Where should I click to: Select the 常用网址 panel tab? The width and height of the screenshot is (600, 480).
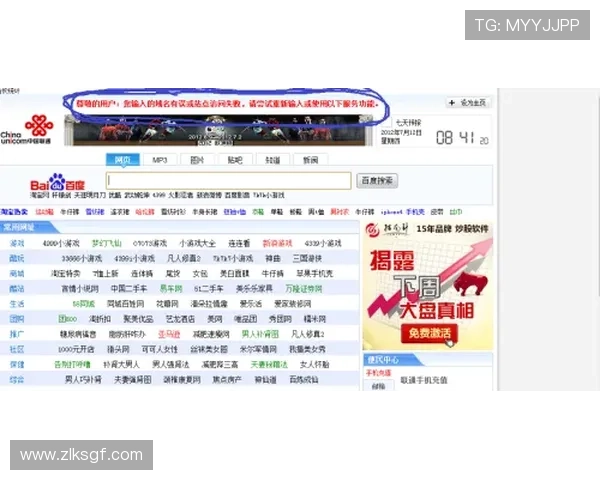19,227
